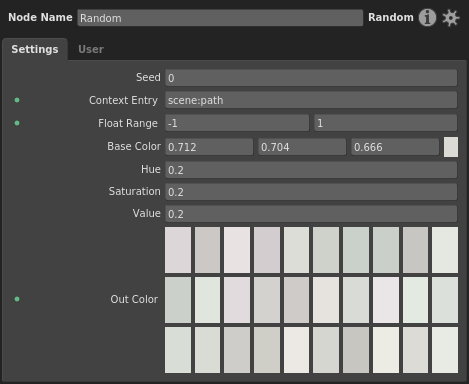The width and height of the screenshot is (469, 384).
Task: Click the Node Name field containing Random
Action: tap(220, 18)
